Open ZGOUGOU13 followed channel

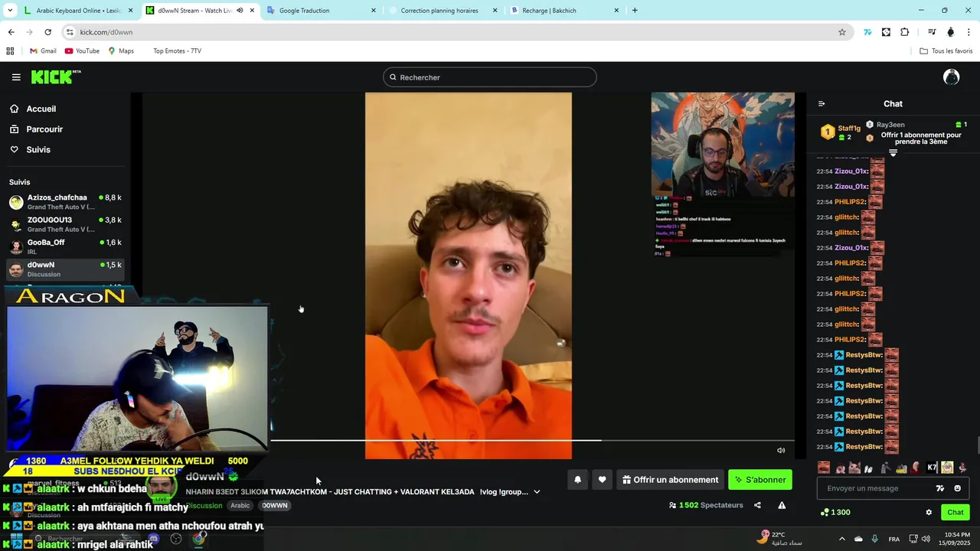point(65,224)
